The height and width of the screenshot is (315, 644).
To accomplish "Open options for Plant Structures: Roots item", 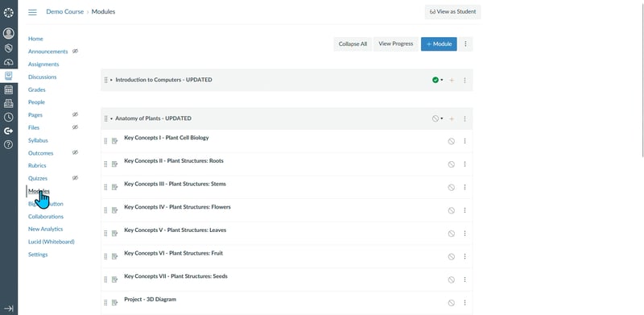I will click(x=465, y=164).
